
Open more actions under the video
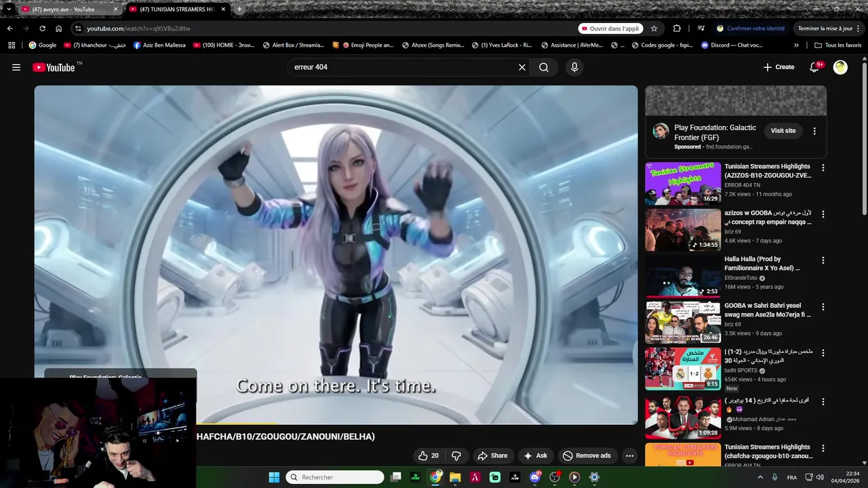pyautogui.click(x=629, y=455)
